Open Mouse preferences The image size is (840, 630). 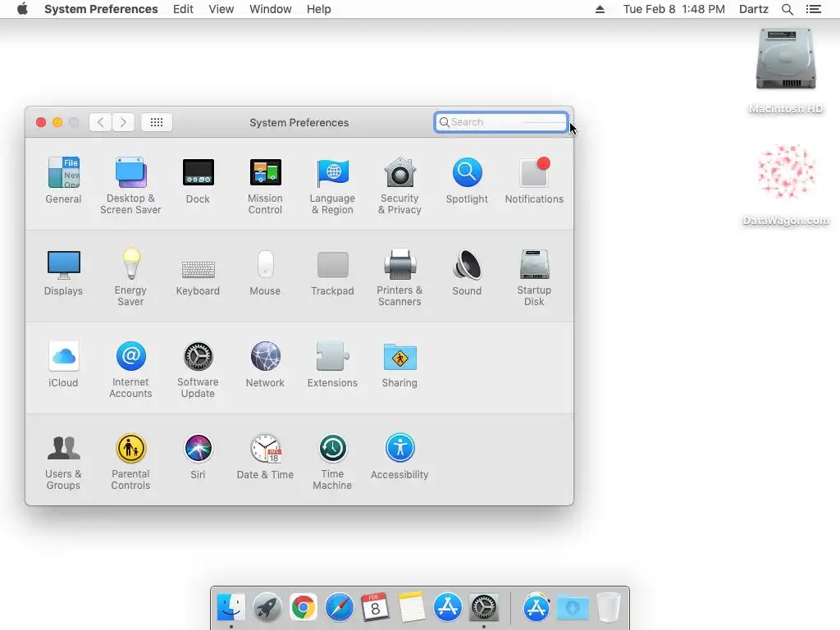pos(265,272)
